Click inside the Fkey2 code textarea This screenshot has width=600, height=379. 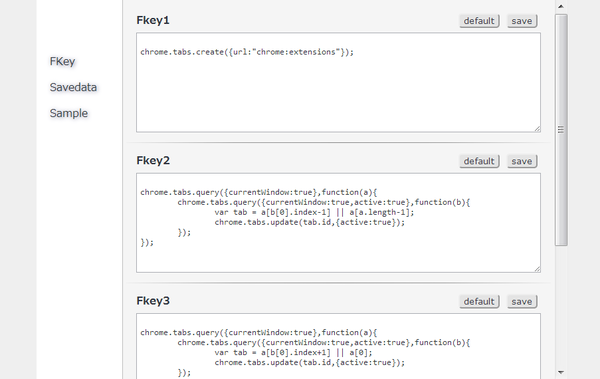(338, 223)
